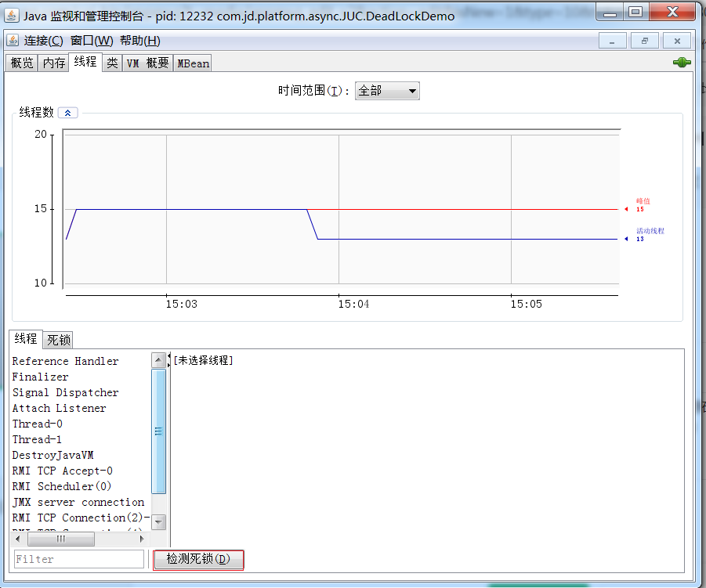Collapse the 线程数 chart panel
This screenshot has height=588, width=706.
68,113
